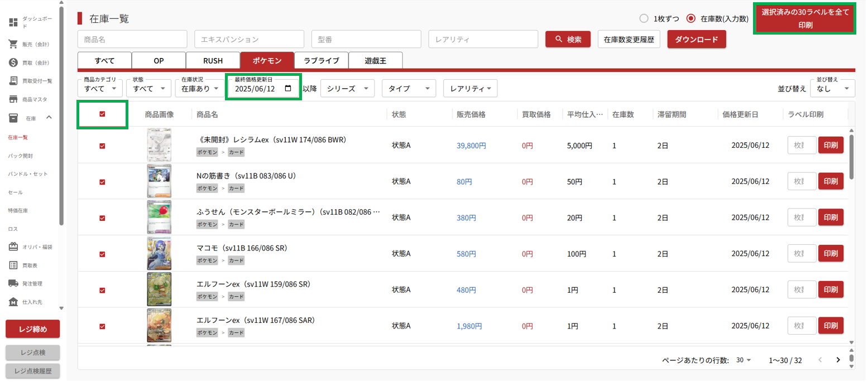Image resolution: width=868 pixels, height=382 pixels.
Task: Click the 販売(会計) shopping cart icon
Action: (13, 44)
